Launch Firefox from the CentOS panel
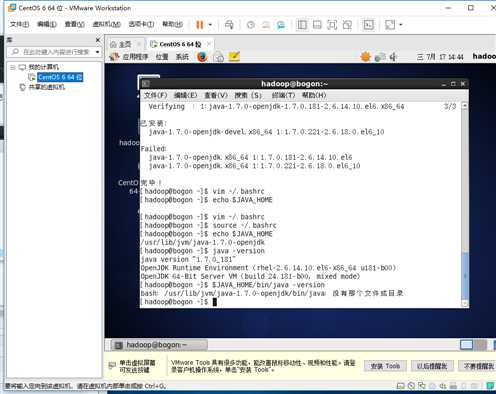Viewport: 496px width, 394px height. [202, 57]
